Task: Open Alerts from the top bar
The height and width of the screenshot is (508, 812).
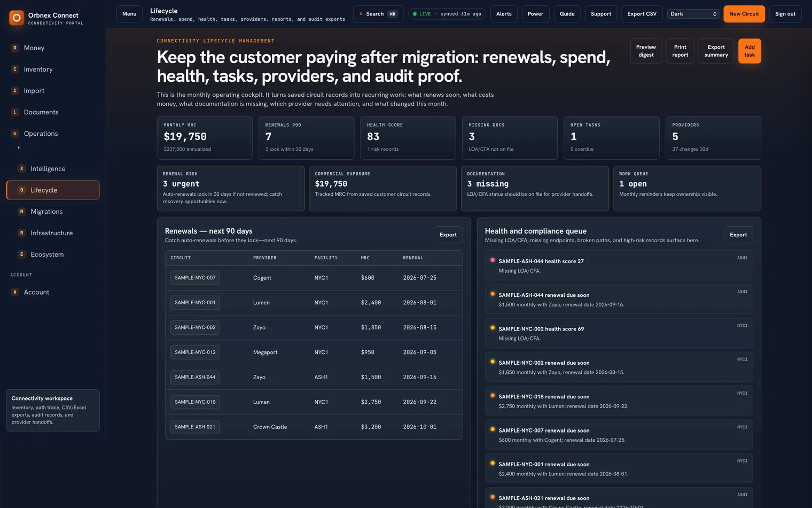Action: click(504, 14)
